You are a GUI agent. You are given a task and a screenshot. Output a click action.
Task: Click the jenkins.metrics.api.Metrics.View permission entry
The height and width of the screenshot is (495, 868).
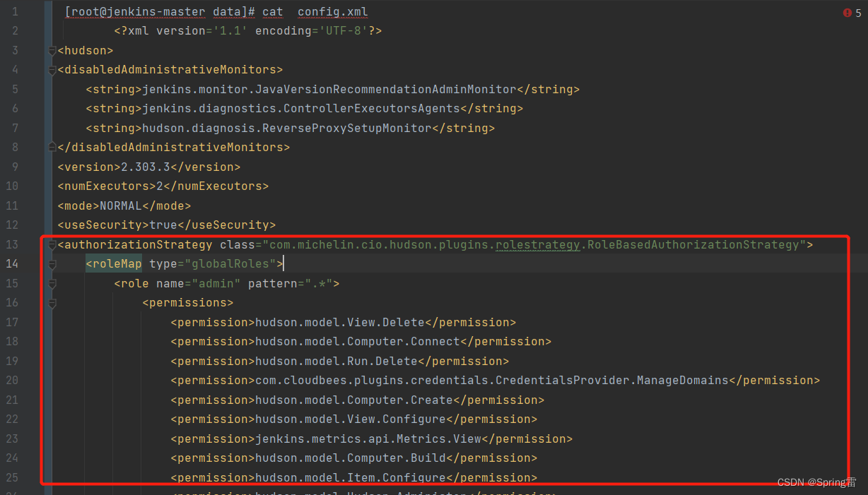click(x=372, y=439)
